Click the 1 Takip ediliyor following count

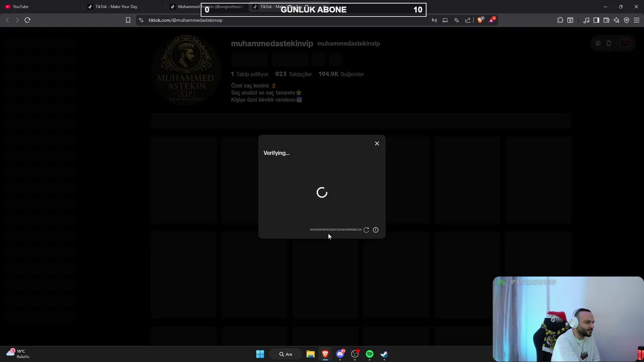250,74
